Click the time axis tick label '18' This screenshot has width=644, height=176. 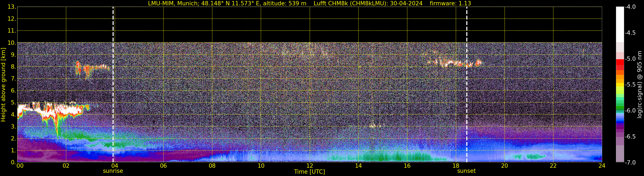(456, 166)
